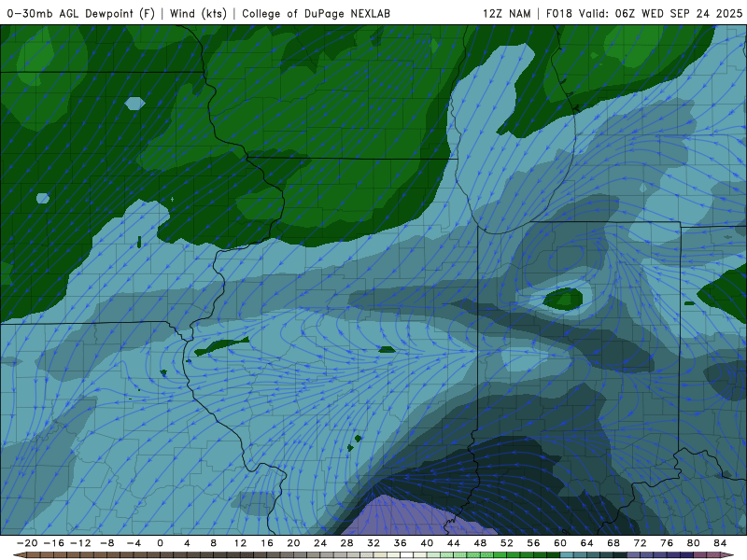Click the 16 label on the color scale
747x560 pixels.
[x=267, y=543]
